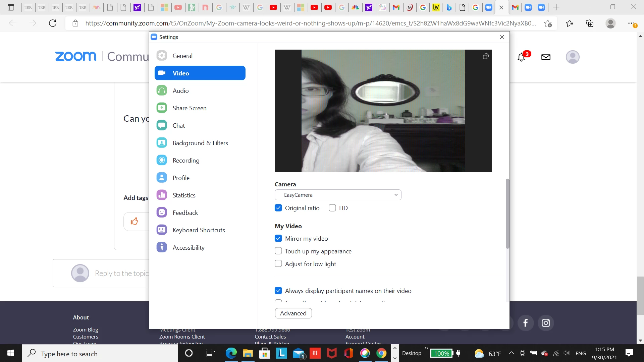Open the Statistics bar chart icon
Image resolution: width=644 pixels, height=362 pixels.
[162, 195]
